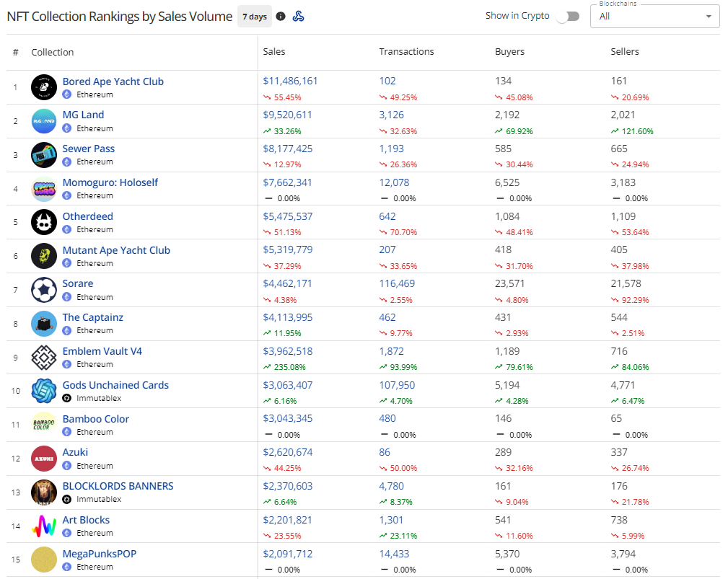Click the Art Blocks colorful logo
The width and height of the screenshot is (728, 579).
click(44, 526)
